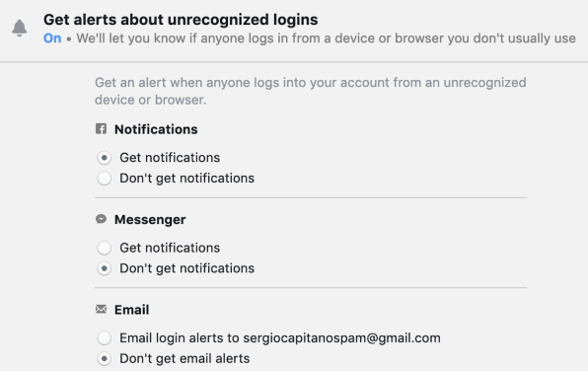Image resolution: width=588 pixels, height=371 pixels.
Task: Click the 'We'll let you know' summary line
Action: click(x=326, y=38)
